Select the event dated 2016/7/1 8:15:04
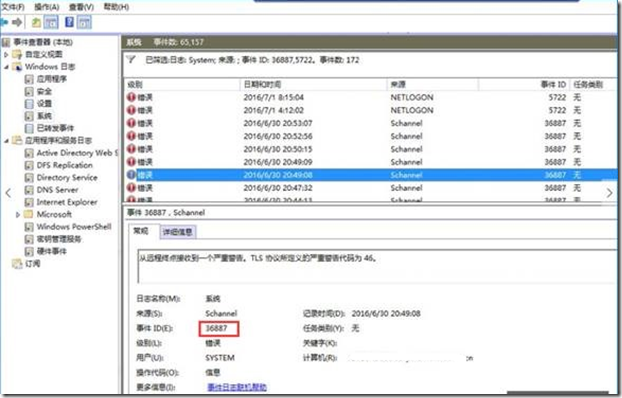Image resolution: width=622 pixels, height=398 pixels. click(370, 97)
